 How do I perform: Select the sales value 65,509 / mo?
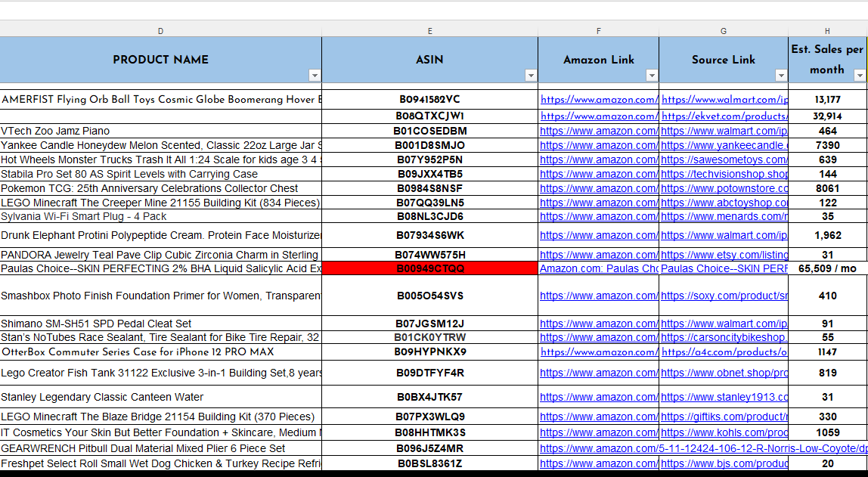point(828,268)
